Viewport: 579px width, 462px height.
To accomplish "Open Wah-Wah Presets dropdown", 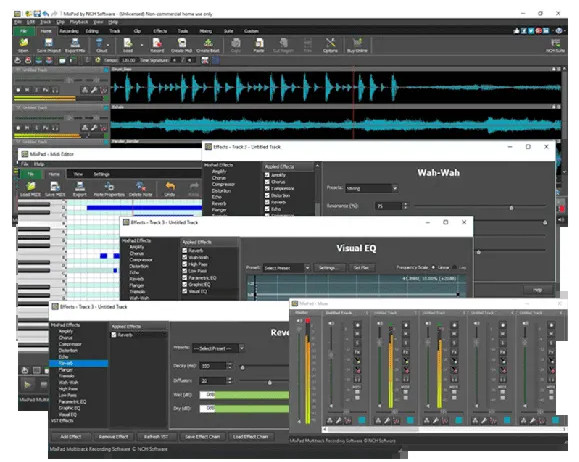I will click(395, 188).
